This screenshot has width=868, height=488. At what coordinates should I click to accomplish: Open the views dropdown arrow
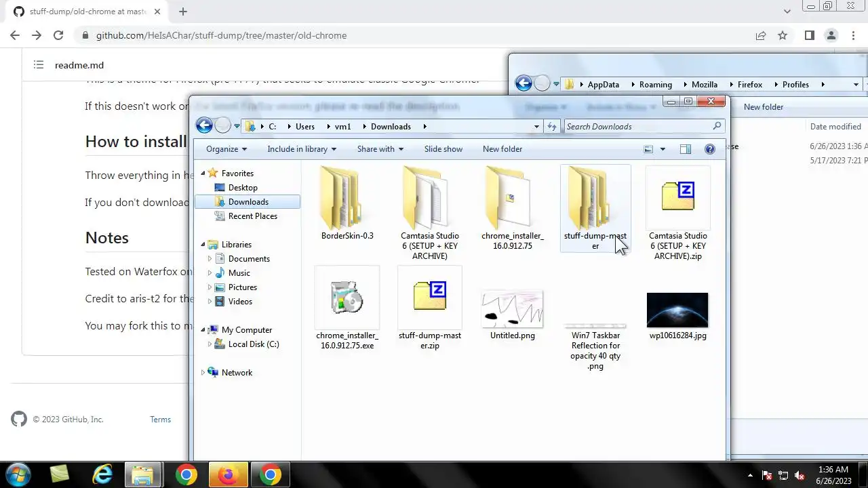663,149
